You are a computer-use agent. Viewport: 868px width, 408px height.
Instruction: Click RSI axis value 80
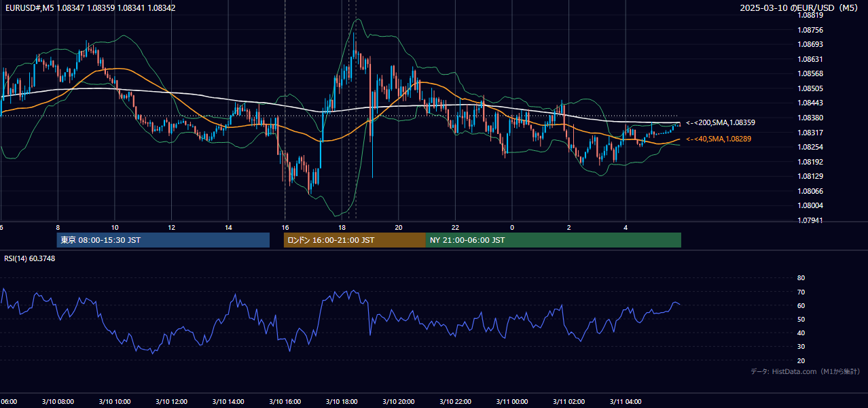801,278
